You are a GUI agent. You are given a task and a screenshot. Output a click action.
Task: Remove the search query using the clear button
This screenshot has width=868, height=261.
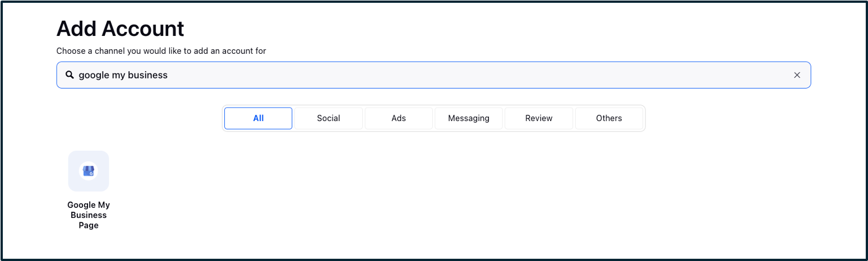(x=797, y=75)
